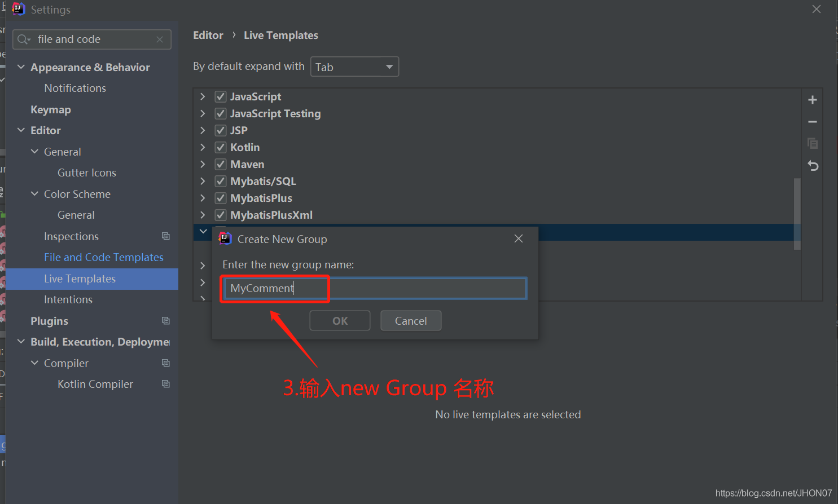Click the IntelliJ logo in Settings title
The width and height of the screenshot is (838, 504).
19,9
